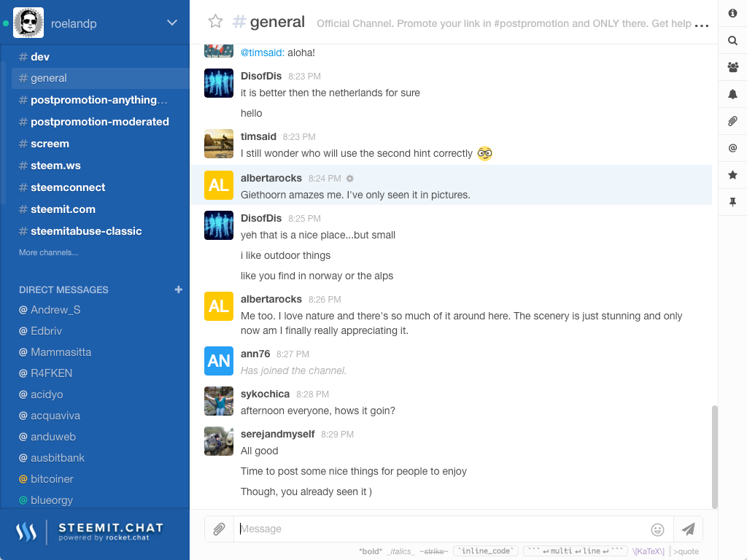Open direct message with anduweb
The width and height of the screenshot is (747, 560).
coord(101,437)
